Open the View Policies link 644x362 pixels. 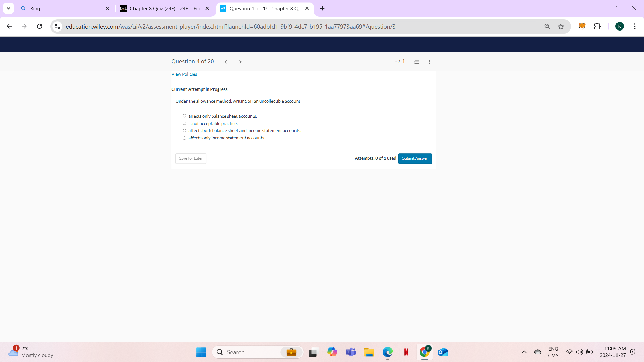(x=184, y=74)
